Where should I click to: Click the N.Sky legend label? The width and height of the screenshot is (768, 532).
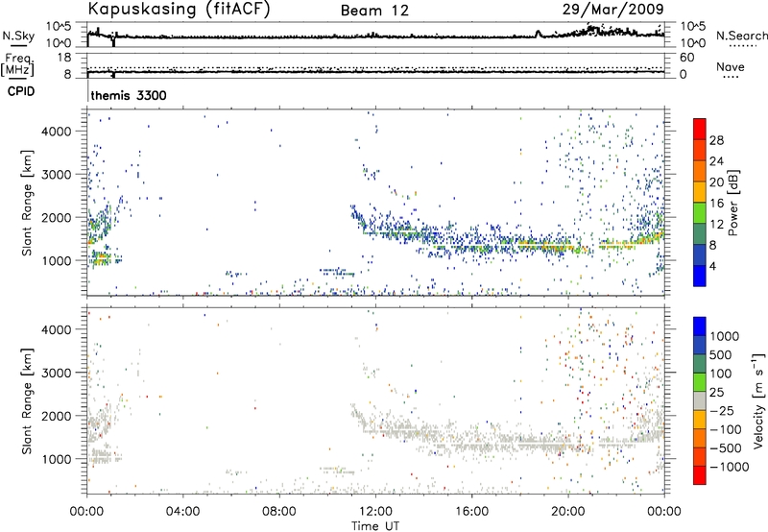[x=18, y=36]
